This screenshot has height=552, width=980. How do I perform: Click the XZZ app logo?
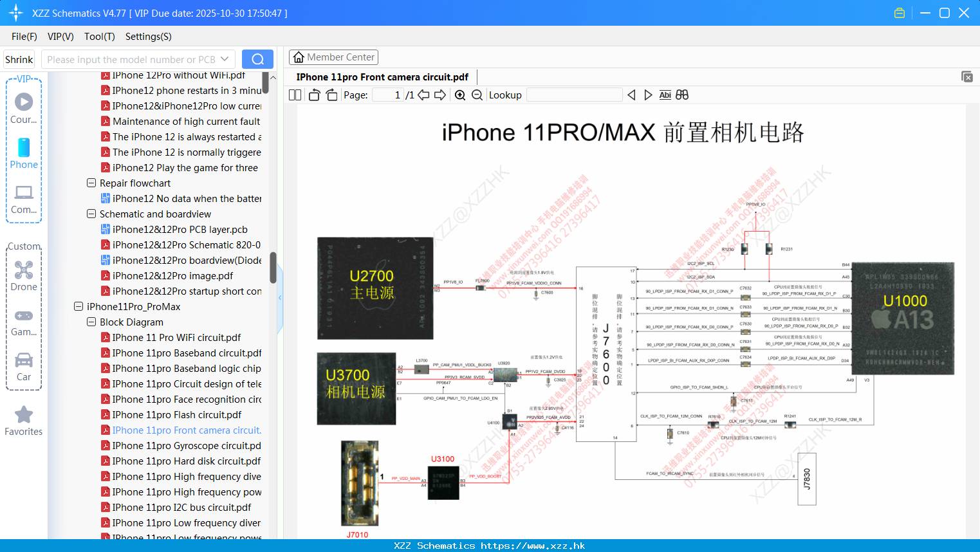[16, 13]
